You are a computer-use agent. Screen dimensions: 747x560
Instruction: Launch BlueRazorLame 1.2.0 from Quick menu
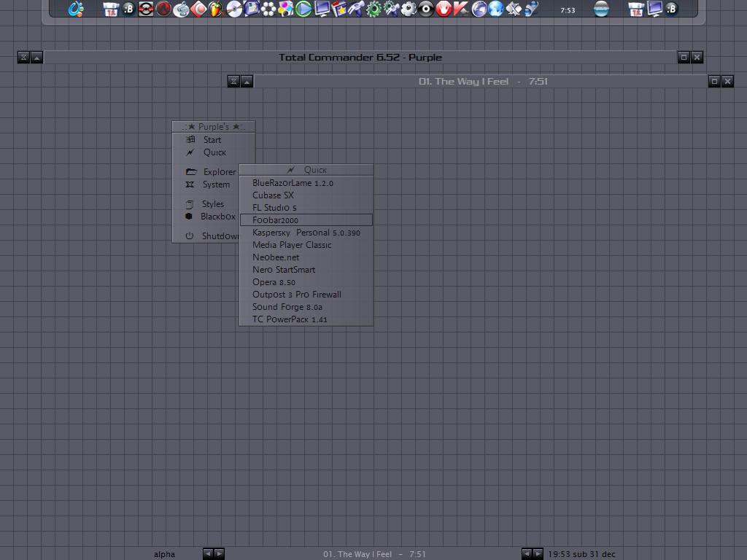tap(306, 183)
